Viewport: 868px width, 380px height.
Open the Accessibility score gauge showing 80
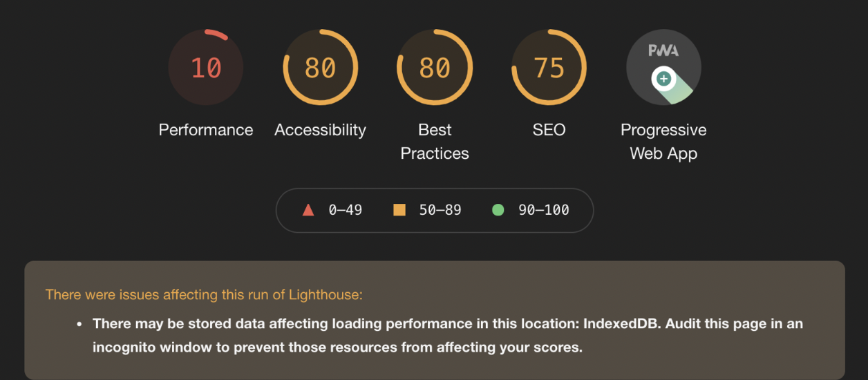pos(320,68)
